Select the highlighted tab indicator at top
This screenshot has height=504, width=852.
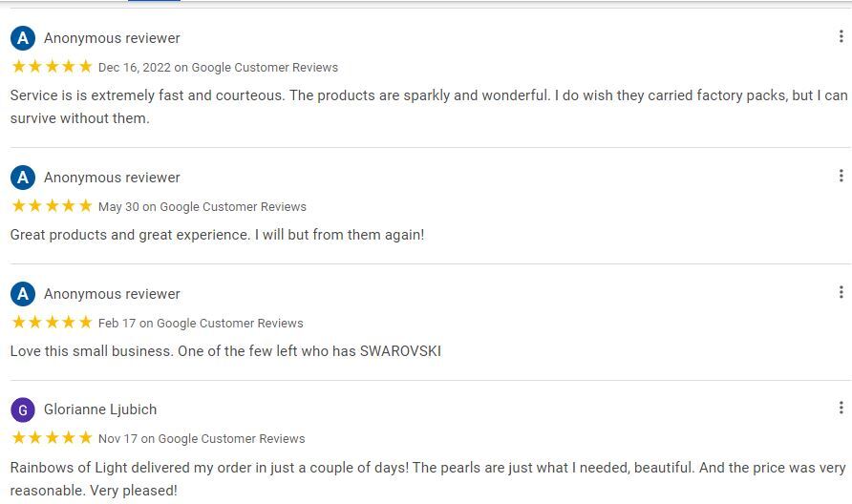(154, 1)
